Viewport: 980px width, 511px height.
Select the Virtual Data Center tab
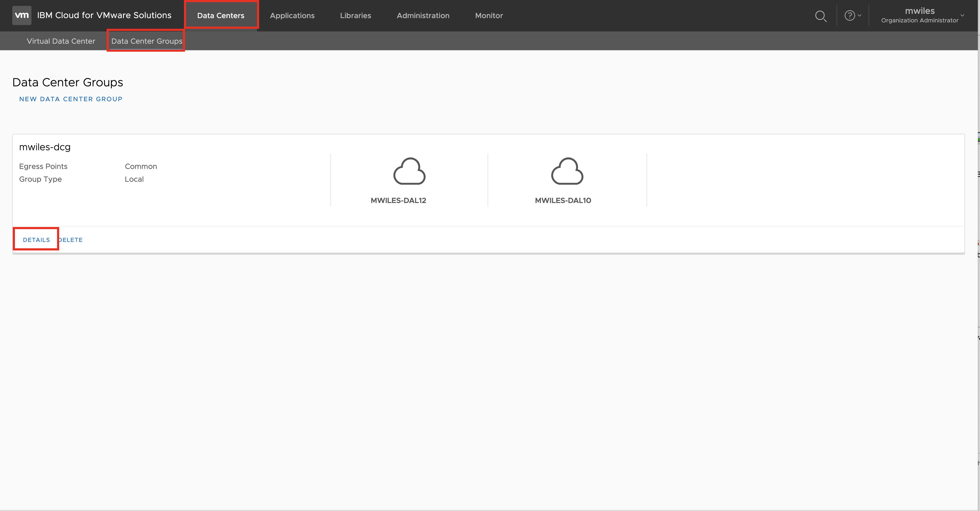[x=61, y=41]
